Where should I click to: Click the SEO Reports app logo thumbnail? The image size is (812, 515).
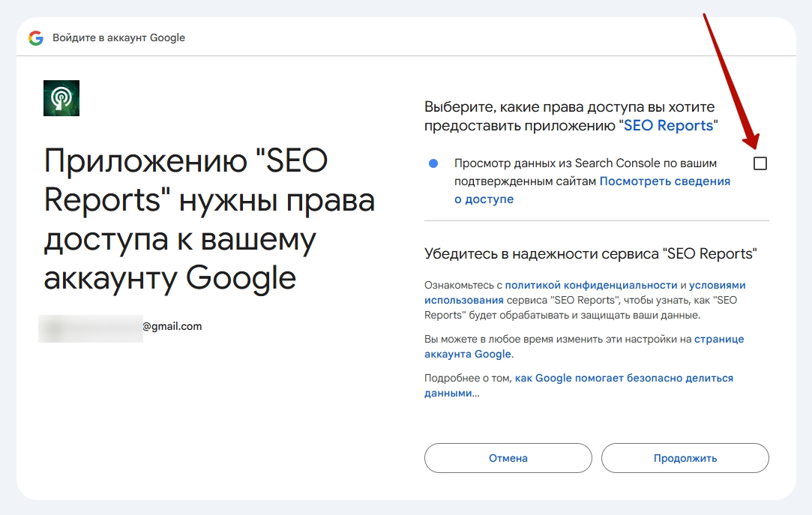point(61,97)
